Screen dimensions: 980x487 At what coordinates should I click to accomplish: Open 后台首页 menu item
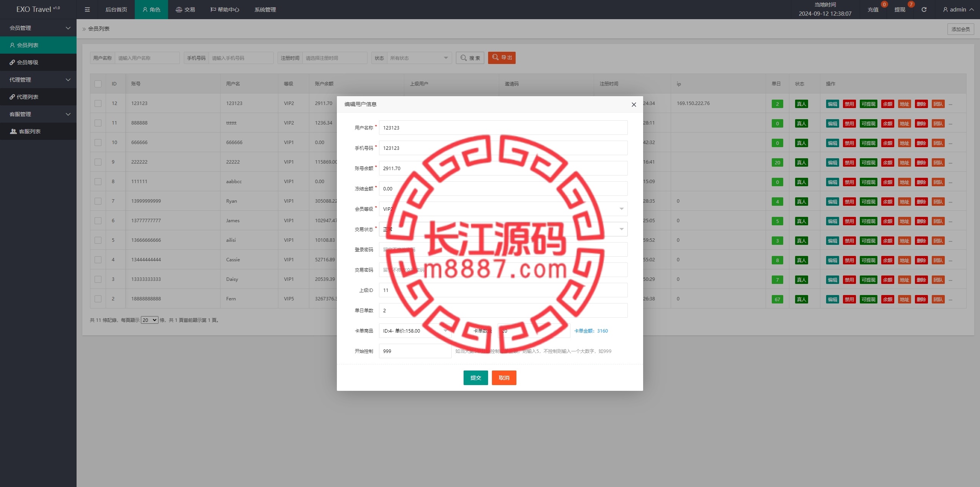point(116,10)
